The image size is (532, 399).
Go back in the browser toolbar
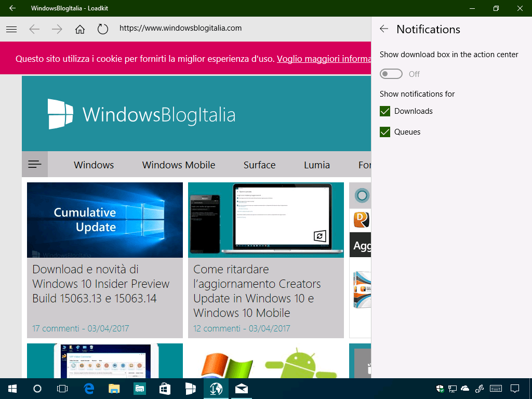(x=34, y=29)
